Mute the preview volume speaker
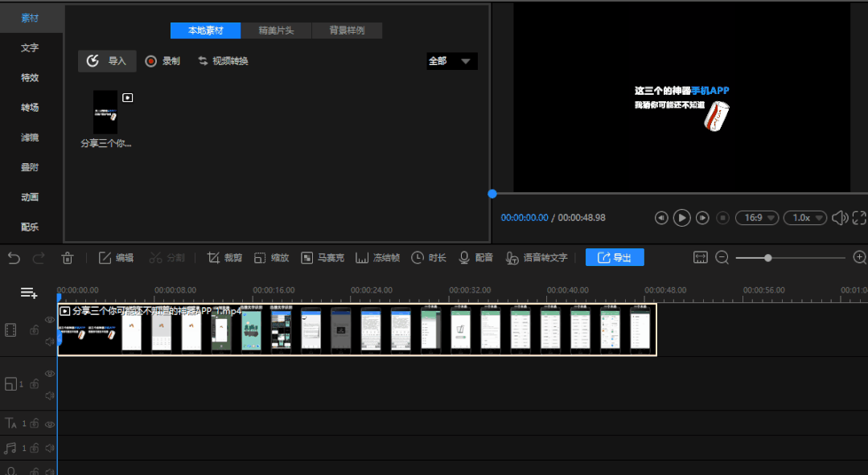 (839, 218)
